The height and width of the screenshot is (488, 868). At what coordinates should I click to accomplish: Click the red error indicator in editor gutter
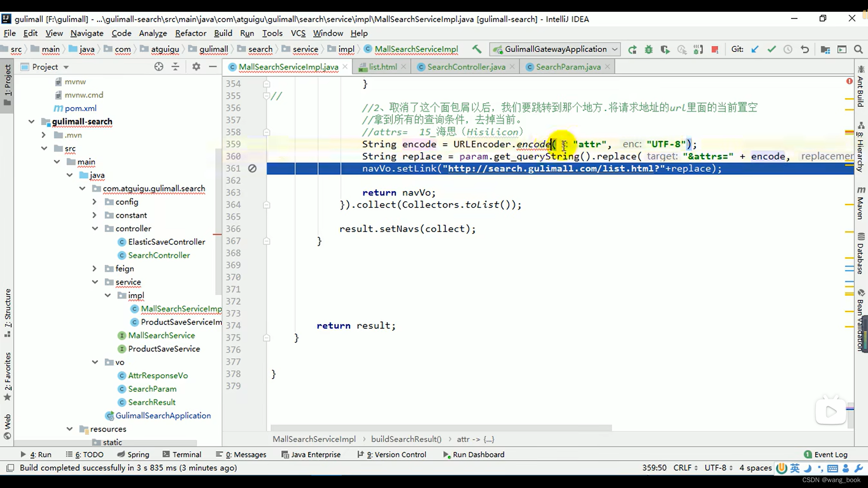pos(849,81)
